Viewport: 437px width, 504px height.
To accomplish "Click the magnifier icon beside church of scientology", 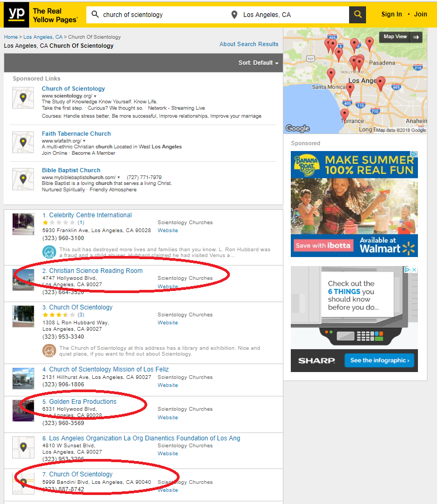I will click(95, 14).
